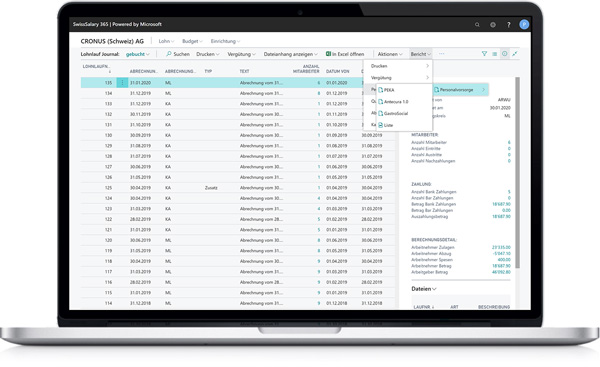The image size is (600, 367).
Task: Click 01.04.2019 date in row 118
Action: point(337,261)
